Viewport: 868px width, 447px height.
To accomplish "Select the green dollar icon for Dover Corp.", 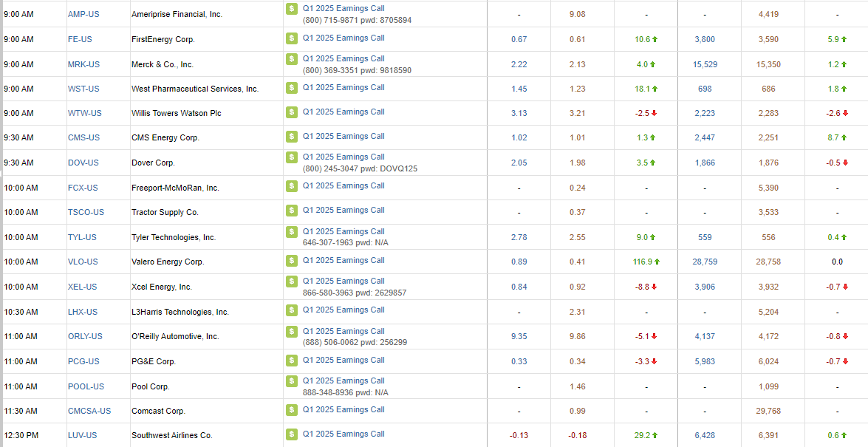I will (292, 157).
